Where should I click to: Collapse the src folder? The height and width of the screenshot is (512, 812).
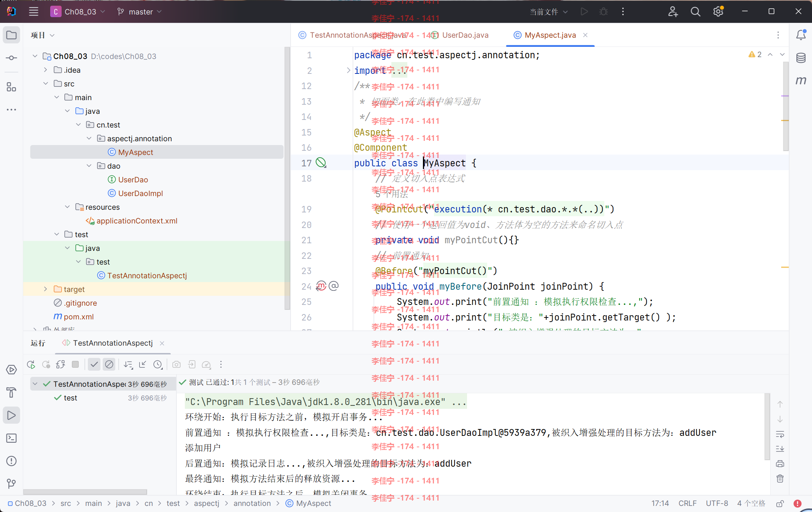coord(46,83)
